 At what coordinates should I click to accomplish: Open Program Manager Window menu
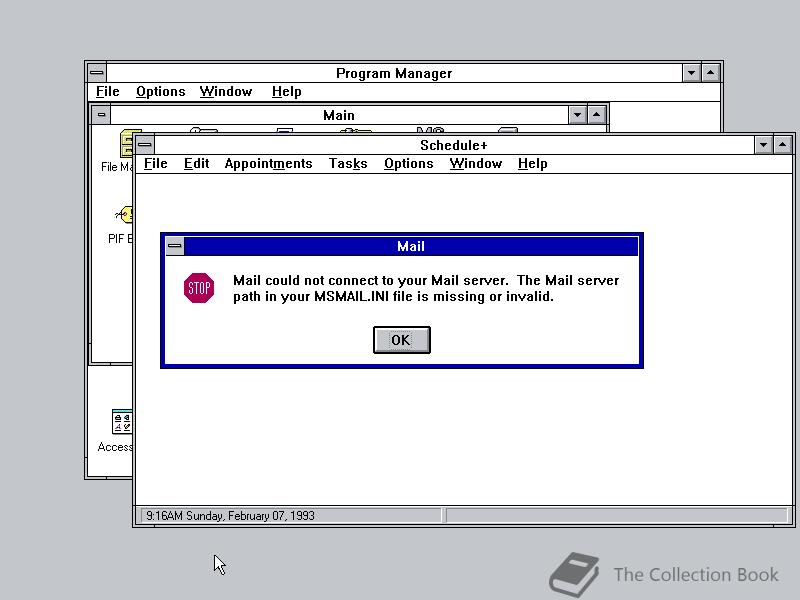[x=226, y=91]
